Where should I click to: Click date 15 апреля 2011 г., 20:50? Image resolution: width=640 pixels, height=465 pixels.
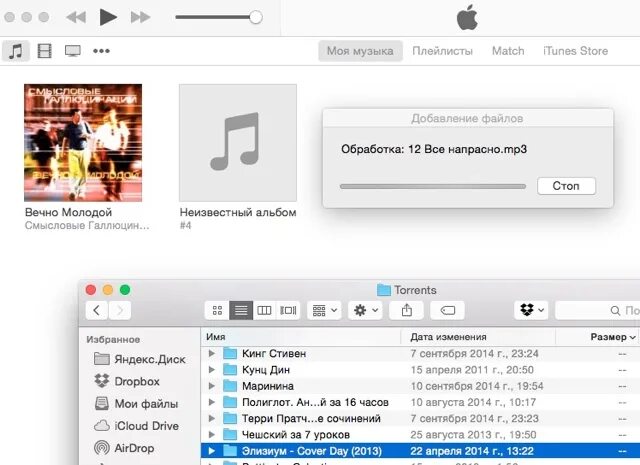(x=472, y=370)
